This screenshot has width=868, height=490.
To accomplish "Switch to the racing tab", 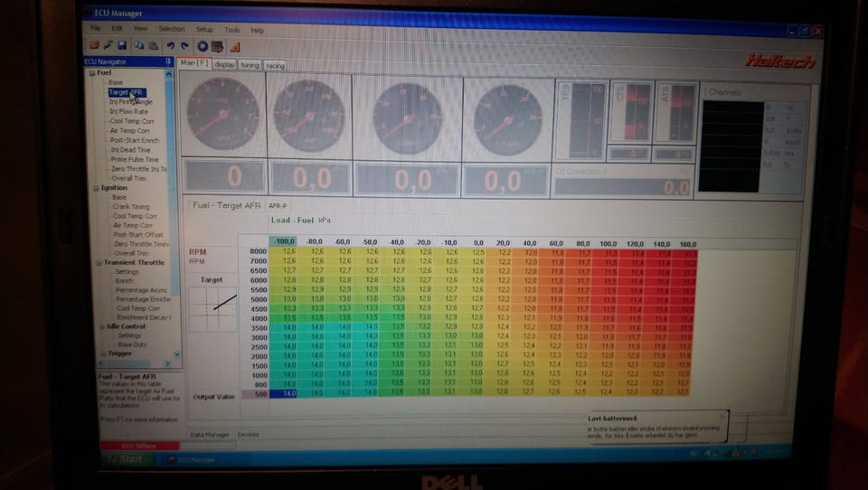I will coord(275,66).
